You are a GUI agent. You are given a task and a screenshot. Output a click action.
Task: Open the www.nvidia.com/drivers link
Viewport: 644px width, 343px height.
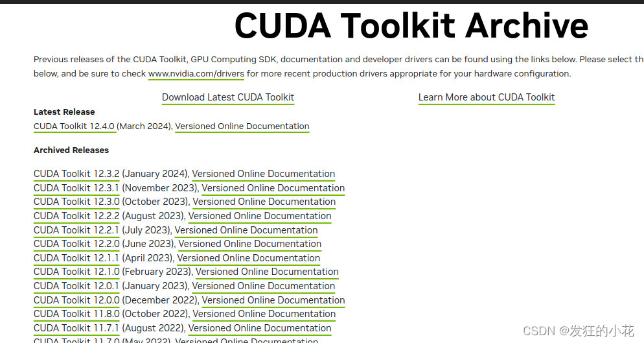click(x=196, y=74)
